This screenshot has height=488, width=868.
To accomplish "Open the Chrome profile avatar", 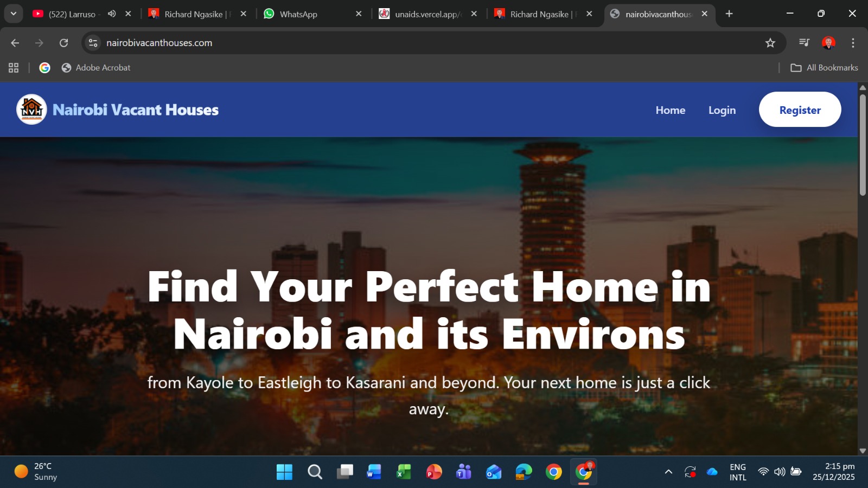I will pos(828,43).
